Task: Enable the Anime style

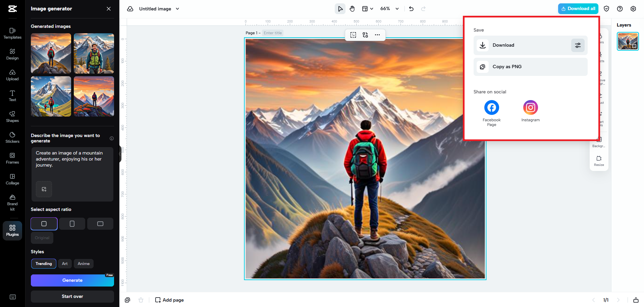Action: pos(84,264)
